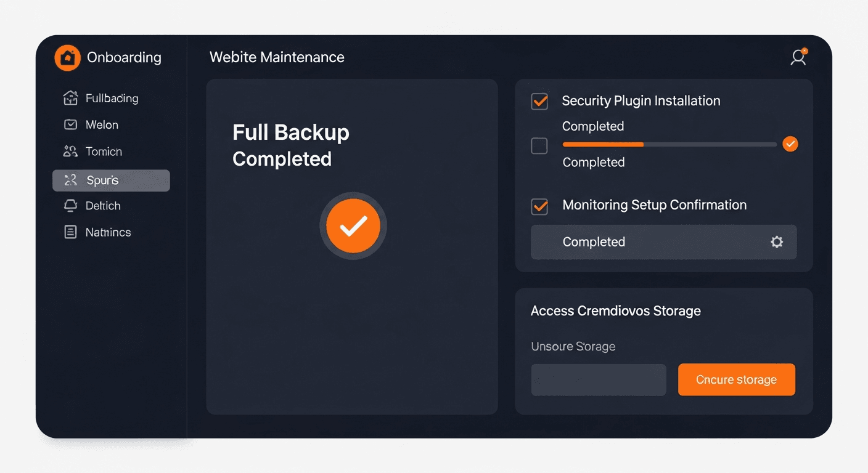Click the Security Plugin progress bar

pyautogui.click(x=669, y=144)
